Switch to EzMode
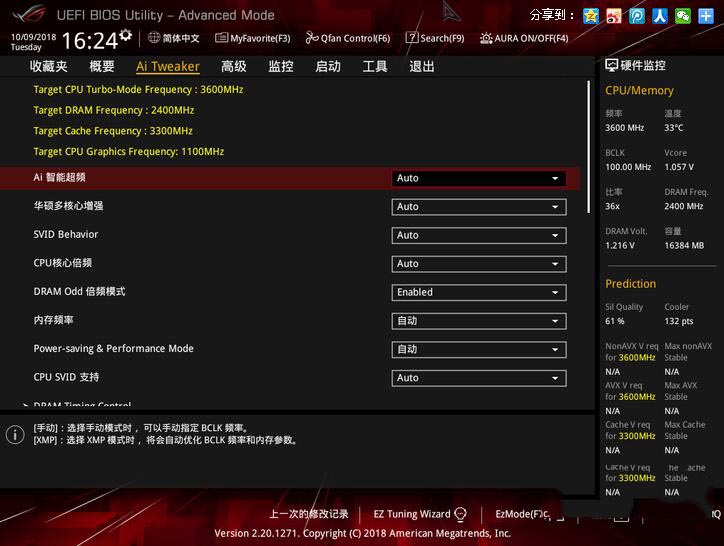724x546 pixels. (x=522, y=514)
